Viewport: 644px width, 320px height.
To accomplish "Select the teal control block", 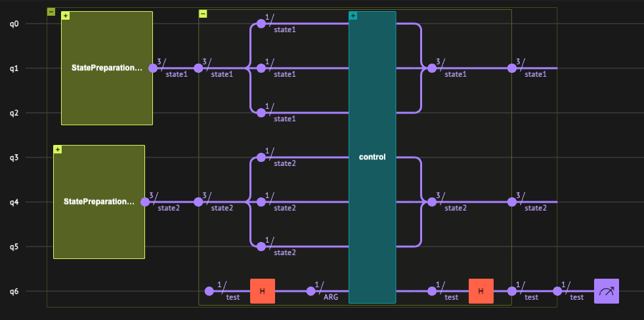I will (x=372, y=157).
